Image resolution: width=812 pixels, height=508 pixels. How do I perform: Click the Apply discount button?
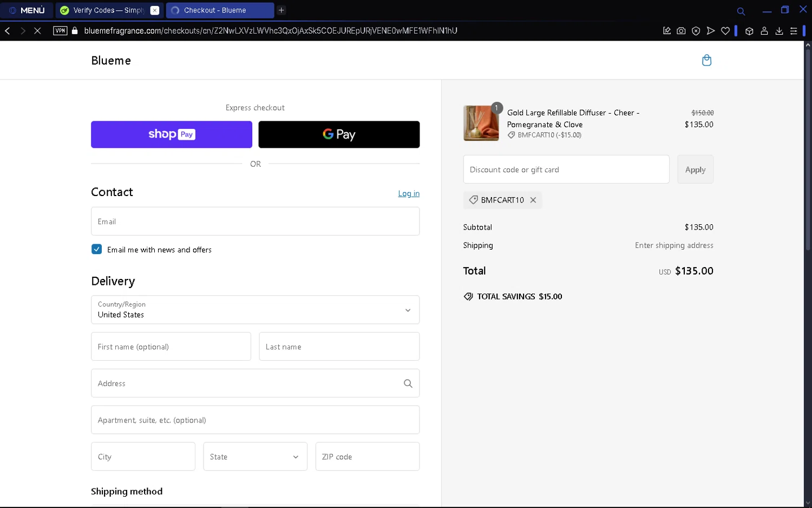pos(695,170)
